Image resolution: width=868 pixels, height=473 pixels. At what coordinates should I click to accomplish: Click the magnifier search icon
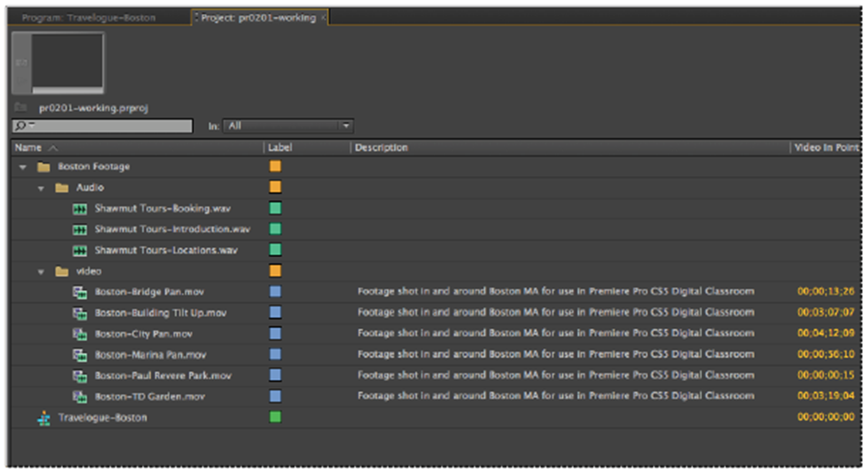[21, 127]
